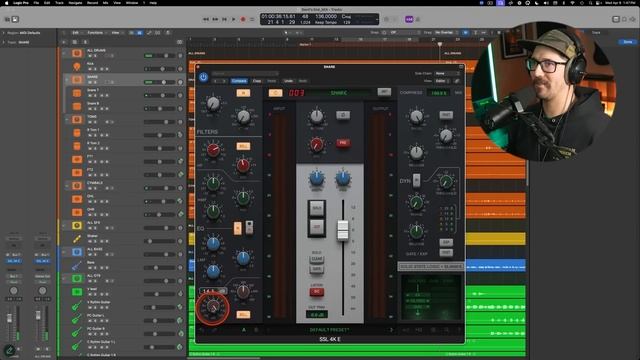640x360 pixels.
Task: Click the plugin footer undo arrow icon
Action: pyautogui.click(x=202, y=330)
